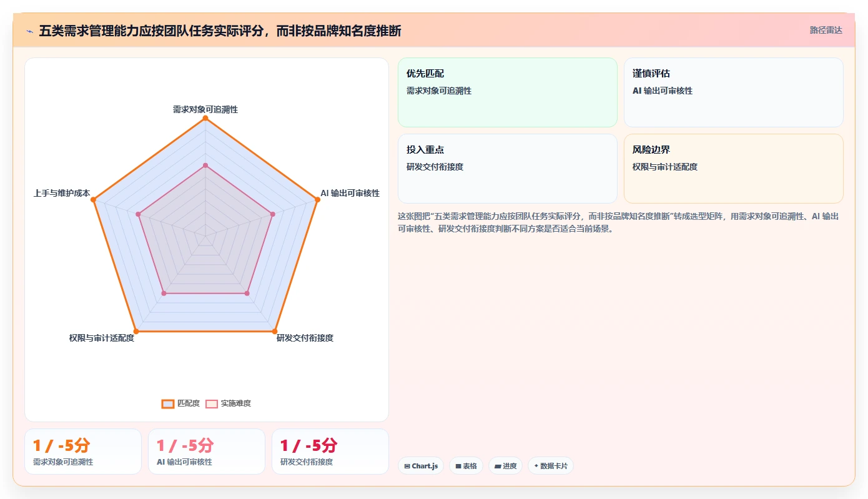
Task: Click the description paragraph starting with 这张图把
Action: click(618, 222)
